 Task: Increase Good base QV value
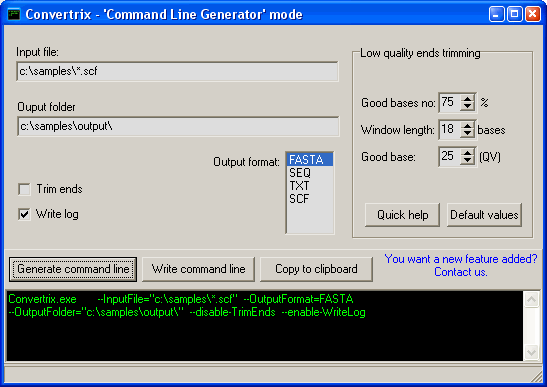click(x=467, y=152)
